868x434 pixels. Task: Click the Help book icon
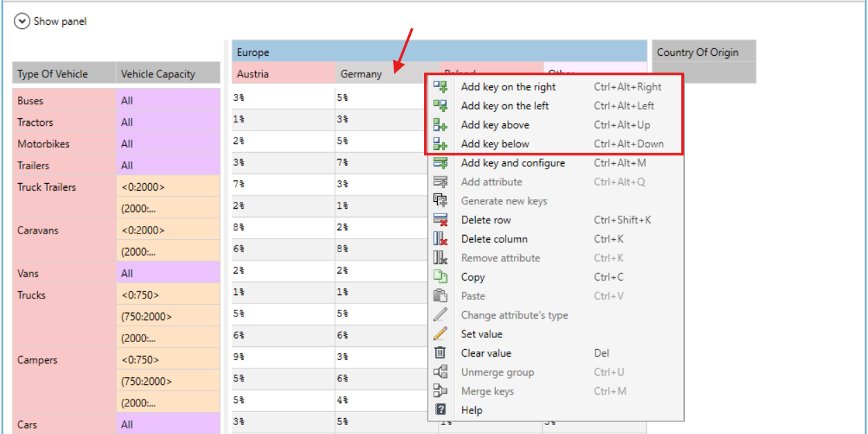coord(441,410)
